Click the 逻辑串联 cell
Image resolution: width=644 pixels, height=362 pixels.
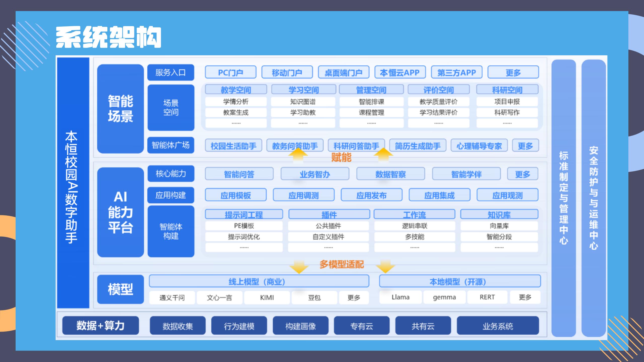pyautogui.click(x=415, y=226)
